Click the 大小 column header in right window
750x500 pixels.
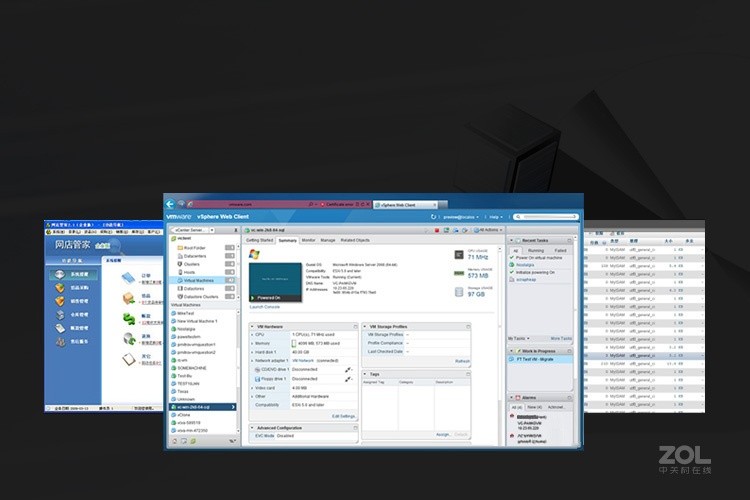[668, 241]
